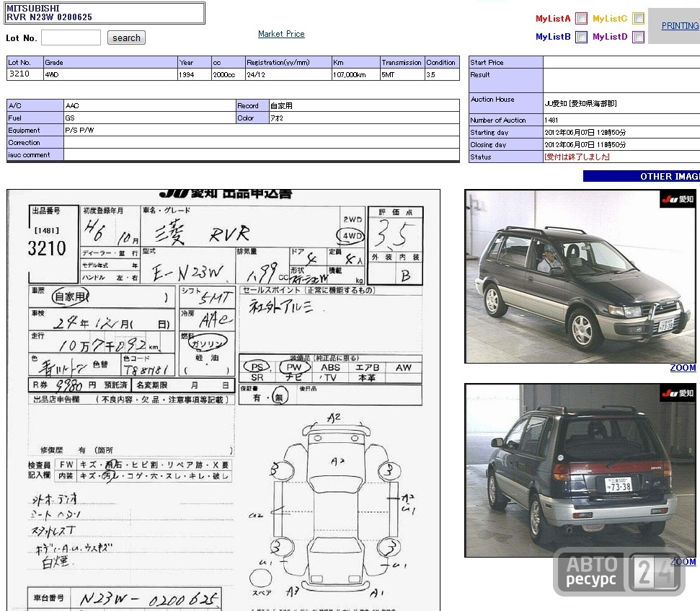Select the Starting day date value

(585, 132)
